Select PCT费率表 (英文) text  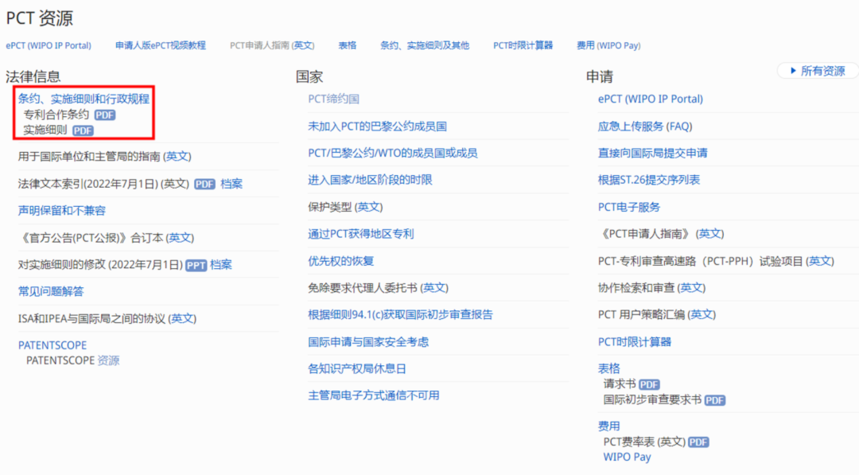point(644,442)
